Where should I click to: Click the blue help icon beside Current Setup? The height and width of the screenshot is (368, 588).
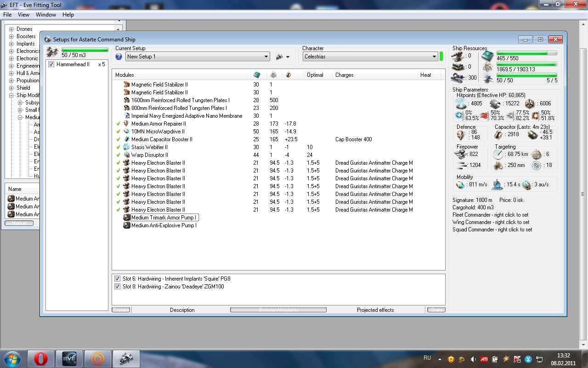point(119,57)
